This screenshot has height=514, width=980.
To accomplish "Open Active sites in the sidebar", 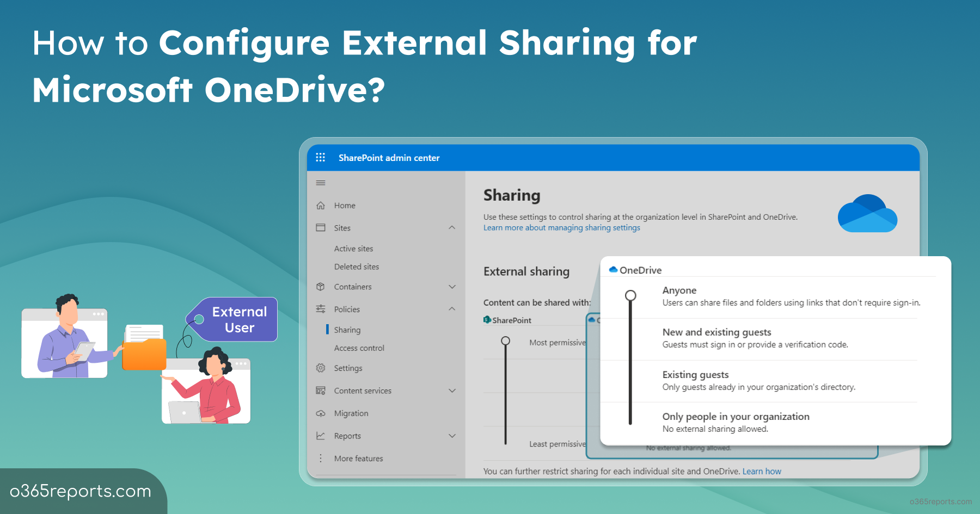I will 353,249.
